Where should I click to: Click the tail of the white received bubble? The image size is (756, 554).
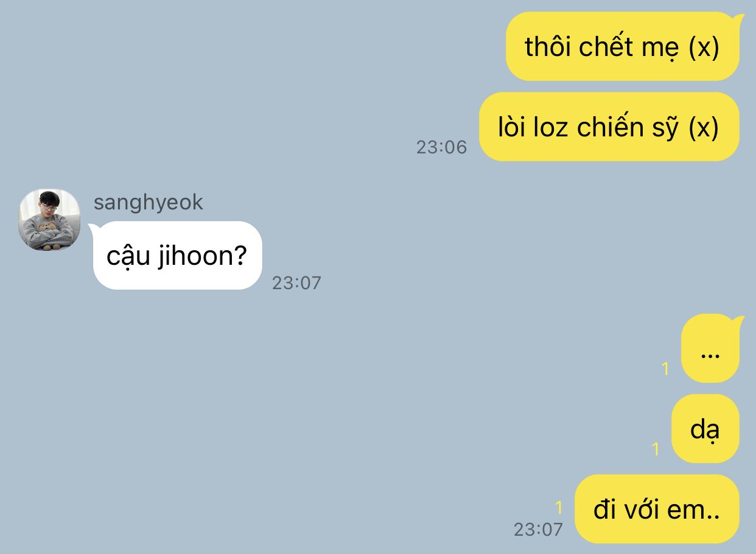[x=95, y=229]
